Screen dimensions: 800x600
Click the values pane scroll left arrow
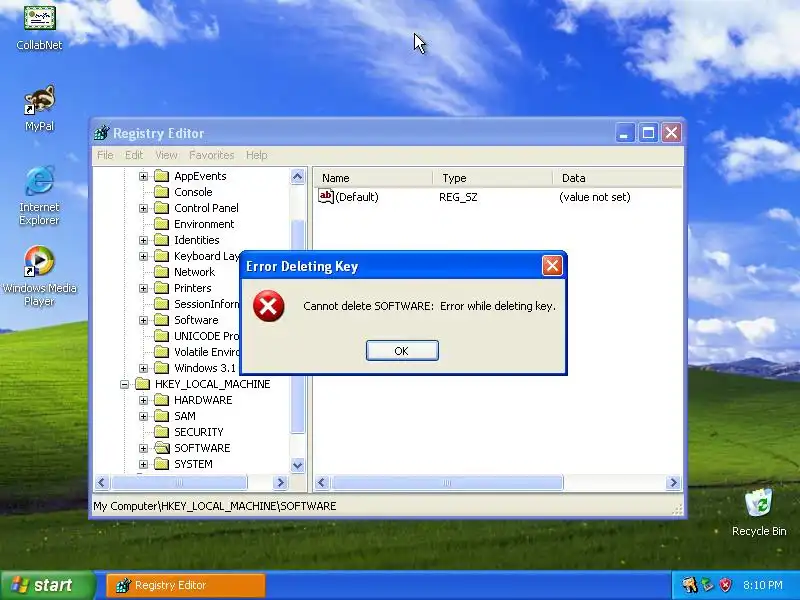(321, 483)
